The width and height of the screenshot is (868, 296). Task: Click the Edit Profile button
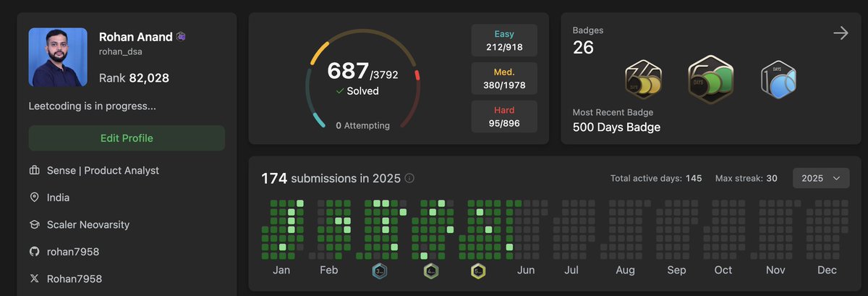tap(127, 138)
